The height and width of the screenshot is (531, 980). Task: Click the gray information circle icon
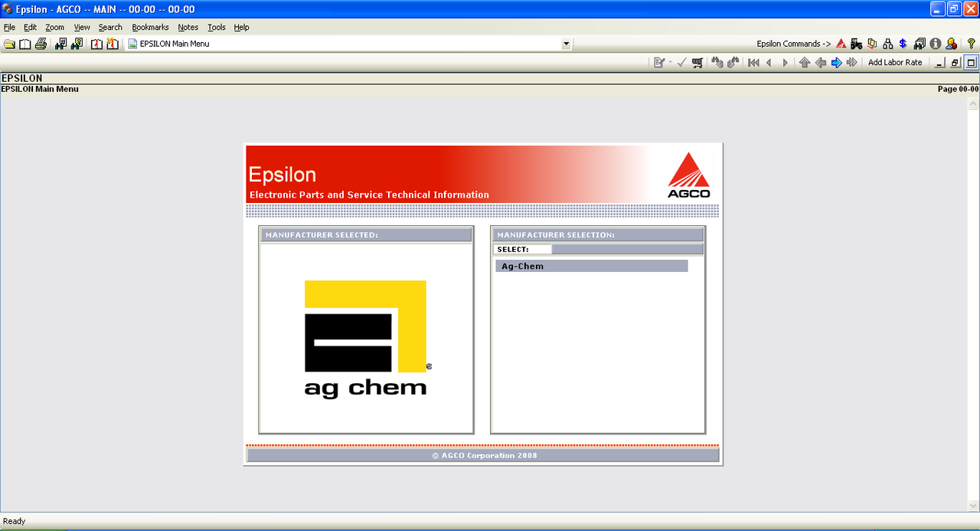point(936,44)
